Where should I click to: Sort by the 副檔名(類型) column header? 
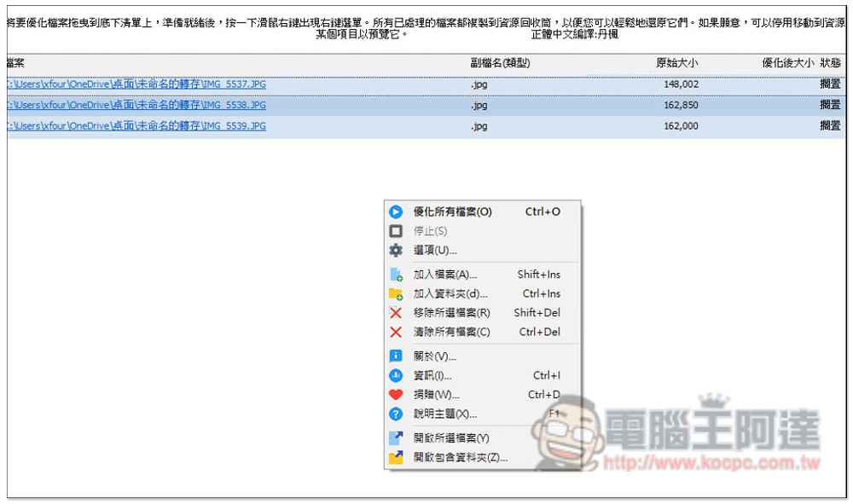pyautogui.click(x=500, y=63)
